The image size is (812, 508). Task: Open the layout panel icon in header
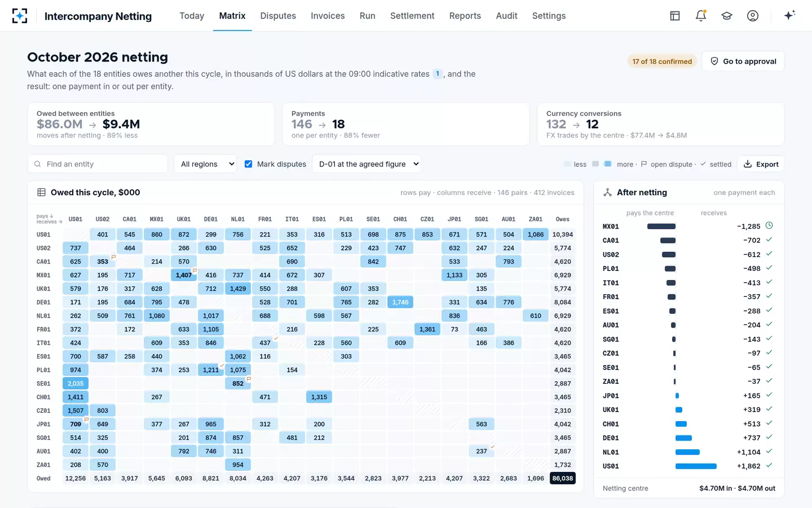675,16
